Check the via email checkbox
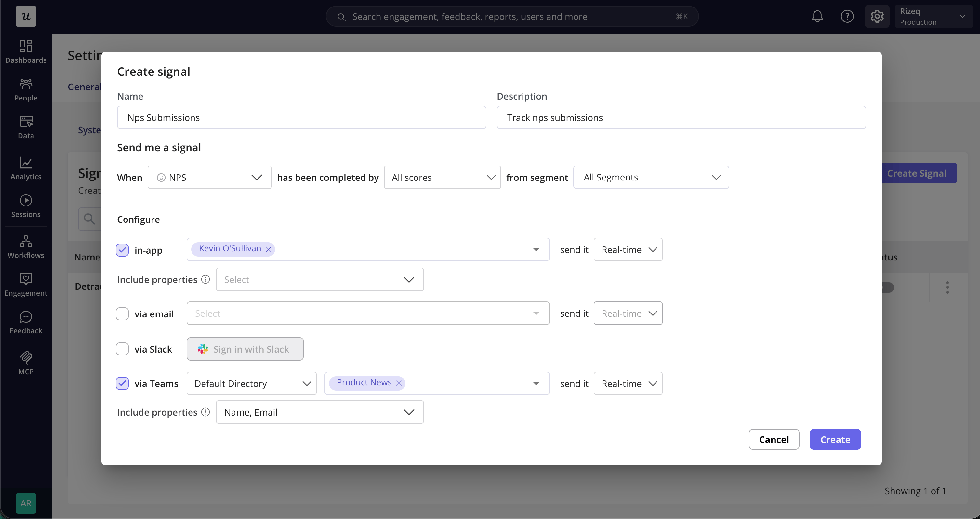This screenshot has width=980, height=519. pos(122,314)
